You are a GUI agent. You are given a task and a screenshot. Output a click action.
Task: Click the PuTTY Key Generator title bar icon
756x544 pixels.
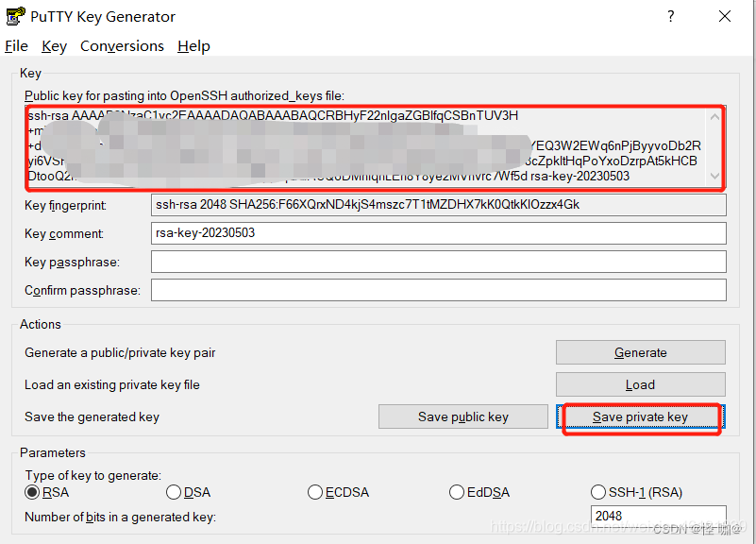[x=15, y=16]
